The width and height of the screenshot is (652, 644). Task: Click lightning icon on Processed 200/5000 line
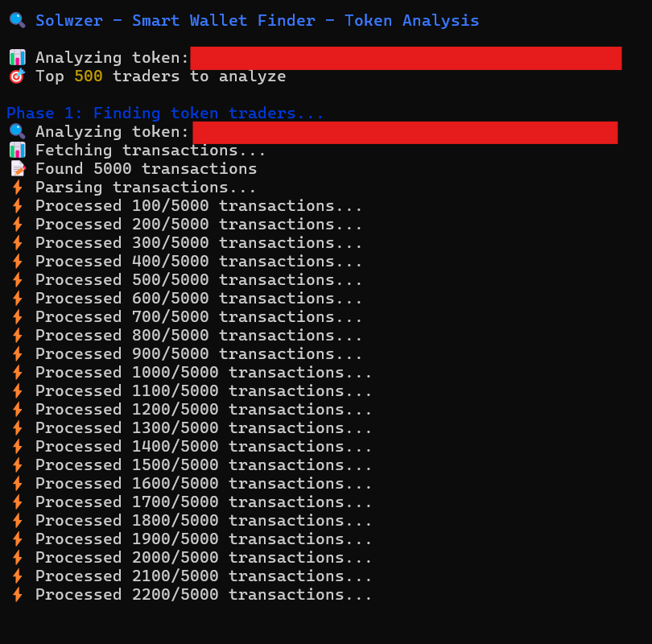(x=17, y=224)
